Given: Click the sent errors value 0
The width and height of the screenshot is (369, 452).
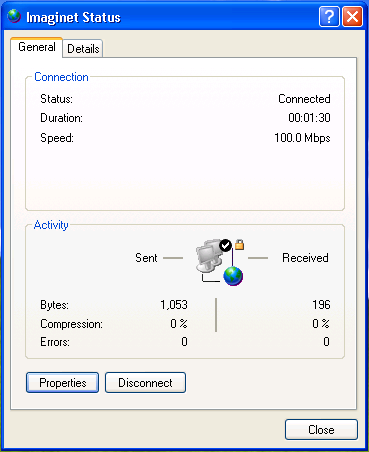Looking at the screenshot, I should pos(184,342).
